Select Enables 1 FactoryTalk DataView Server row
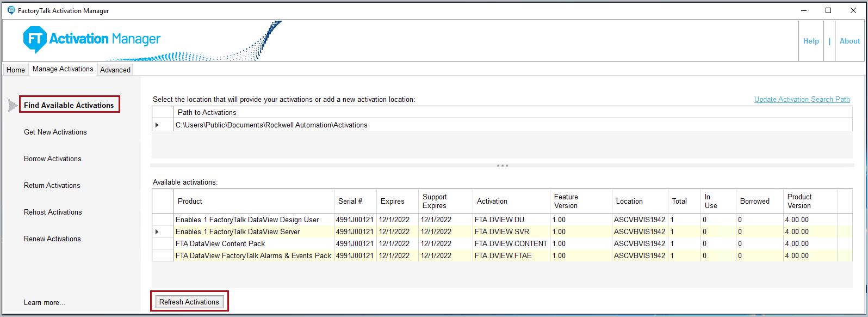868x317 pixels. tap(502, 231)
